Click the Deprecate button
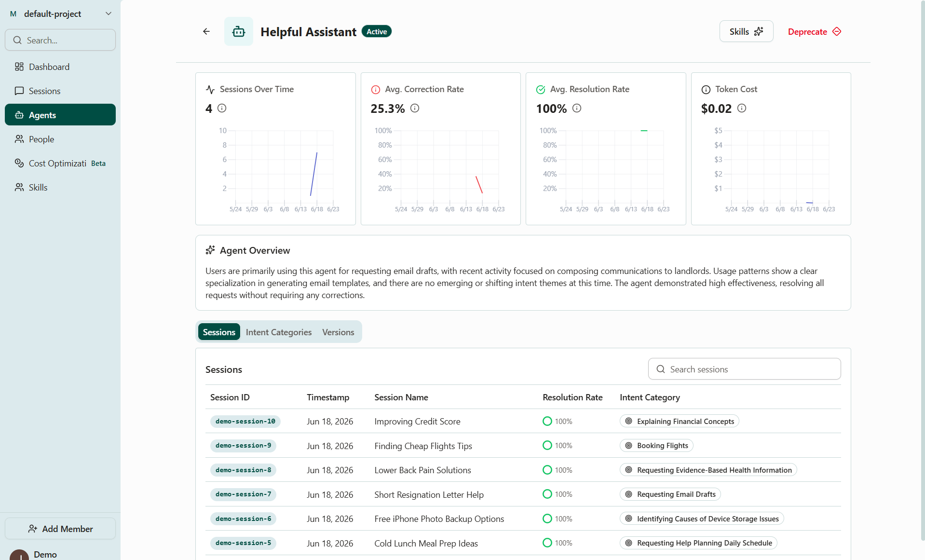The width and height of the screenshot is (925, 560). 815,31
